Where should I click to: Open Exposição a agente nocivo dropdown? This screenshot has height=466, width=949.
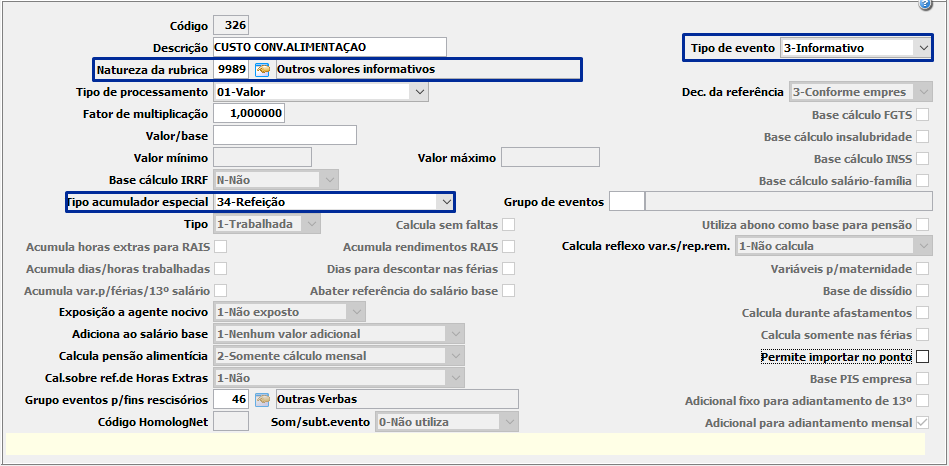[289, 312]
